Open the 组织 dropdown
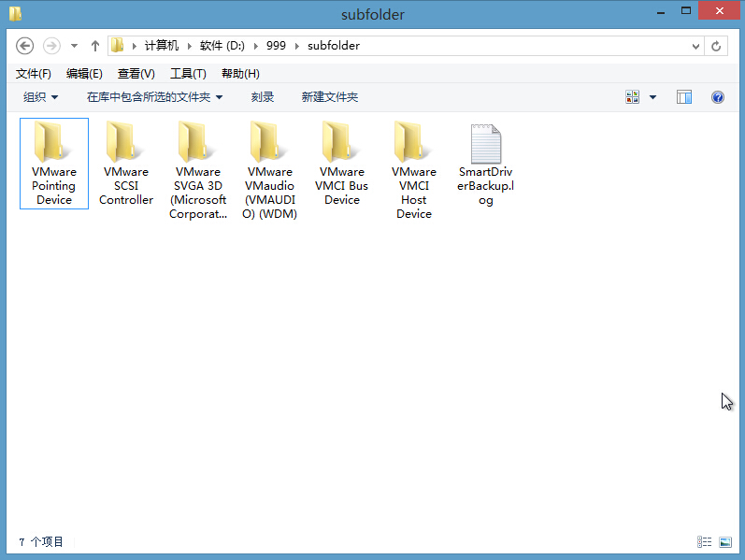Viewport: 745px width, 560px height. [40, 97]
